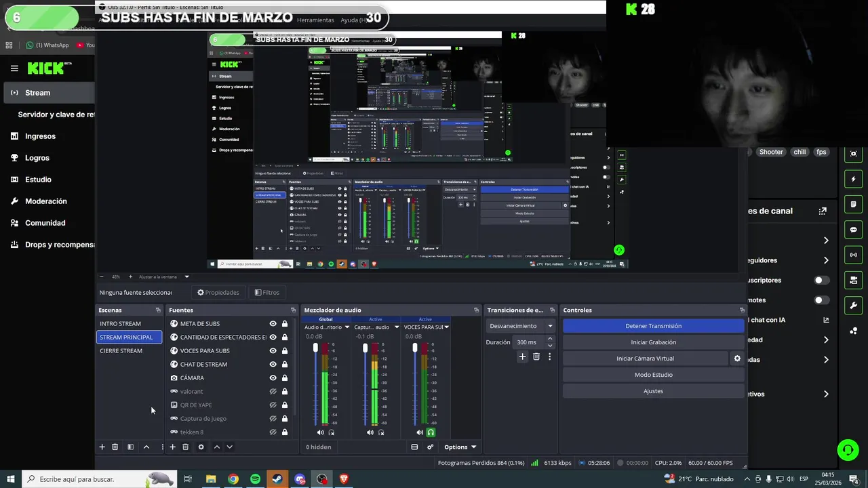Open VOCES PARA SUBS channel dropdown arrow
Screen dimensions: 868x488
[446, 327]
